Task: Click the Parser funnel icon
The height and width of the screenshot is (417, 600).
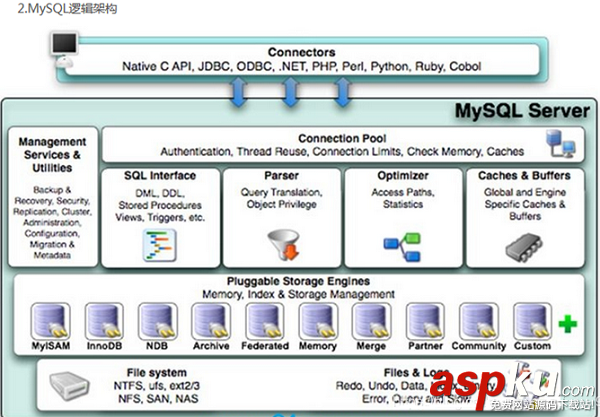Action: coord(284,245)
